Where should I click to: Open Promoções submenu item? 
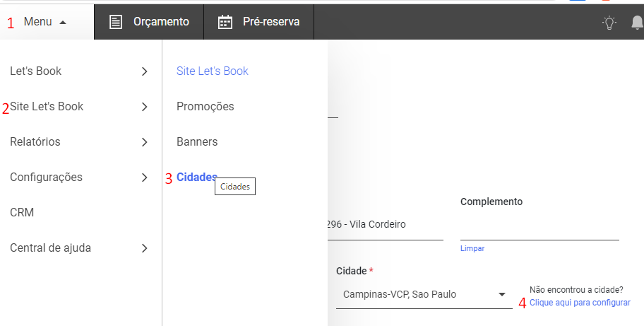(205, 107)
